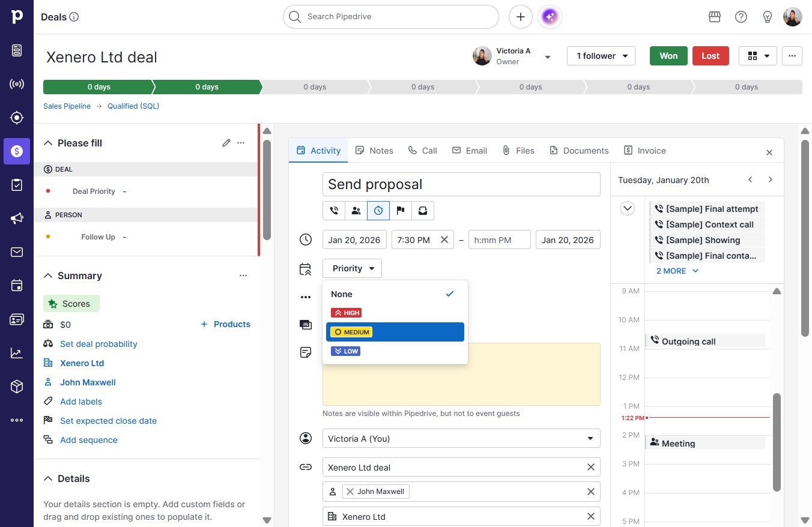Click the Send proposal subject field
812x527 pixels.
pos(461,184)
